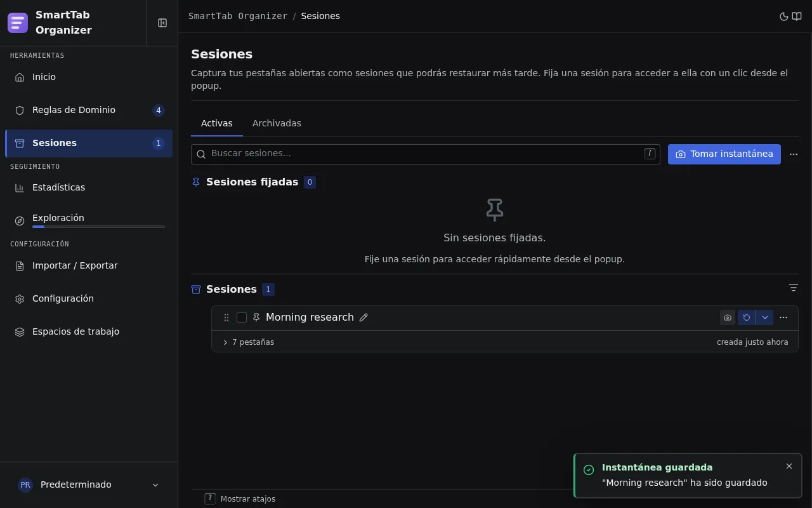Go to Inicio in sidebar
812x508 pixels.
click(x=89, y=77)
